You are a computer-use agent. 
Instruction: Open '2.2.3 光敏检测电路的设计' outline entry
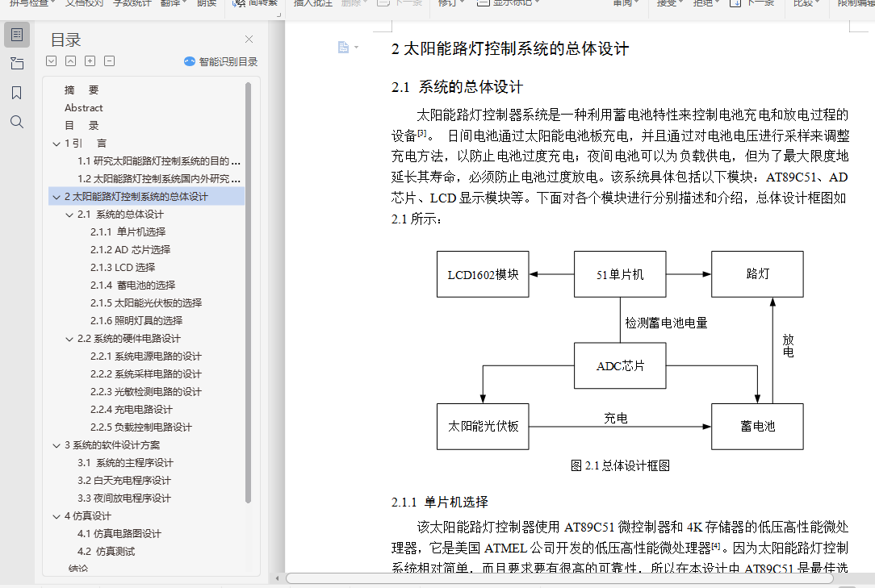pos(146,392)
